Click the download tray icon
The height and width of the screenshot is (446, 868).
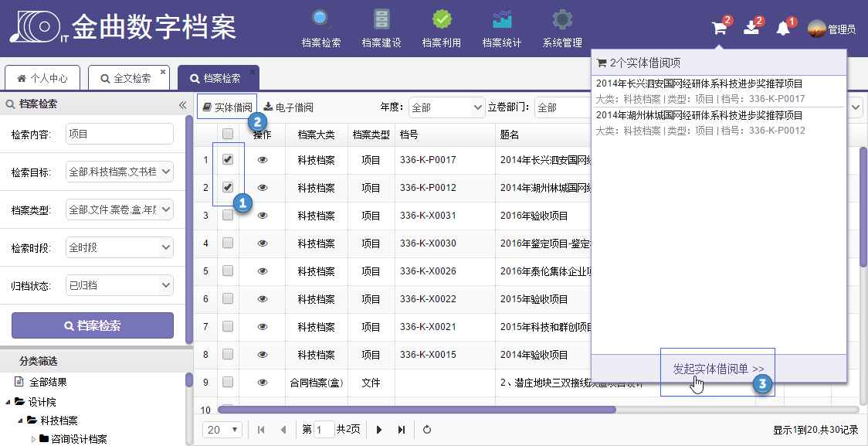(751, 29)
